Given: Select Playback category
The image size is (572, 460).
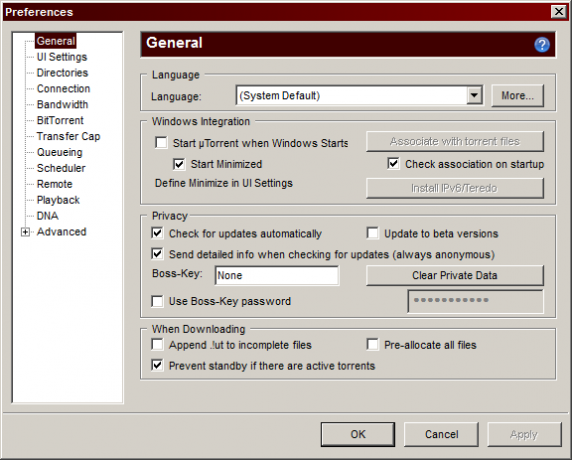Looking at the screenshot, I should click(x=58, y=200).
